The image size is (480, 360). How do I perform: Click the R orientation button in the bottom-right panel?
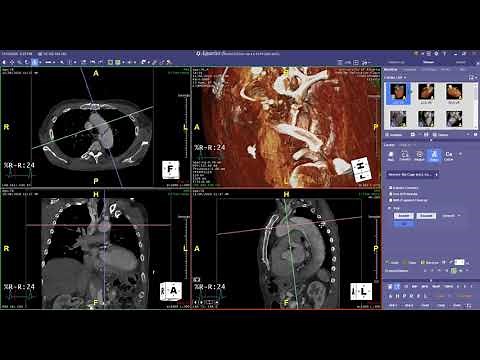411,296
